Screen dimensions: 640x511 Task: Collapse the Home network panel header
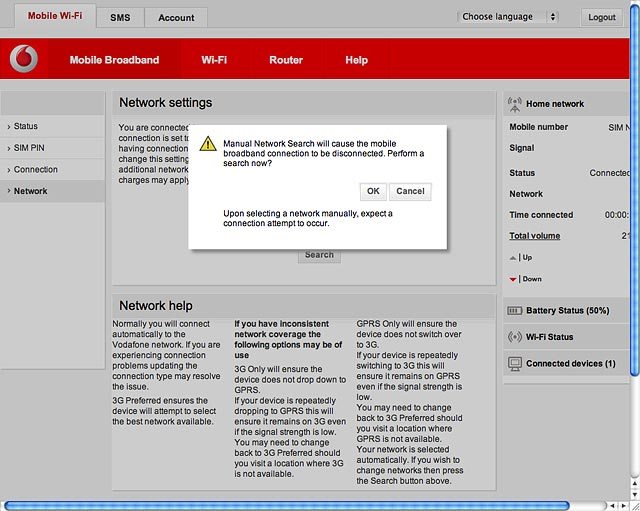(567, 104)
